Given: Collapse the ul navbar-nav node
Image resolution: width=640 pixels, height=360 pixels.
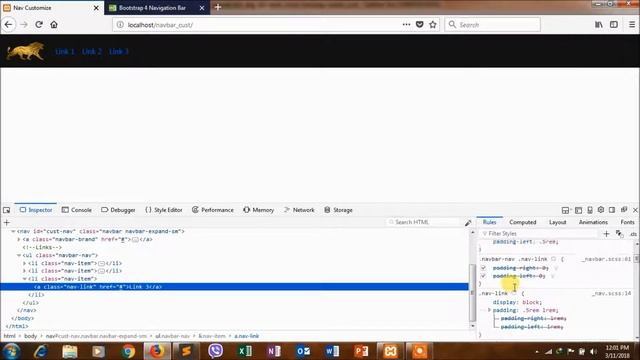Looking at the screenshot, I should [x=19, y=255].
